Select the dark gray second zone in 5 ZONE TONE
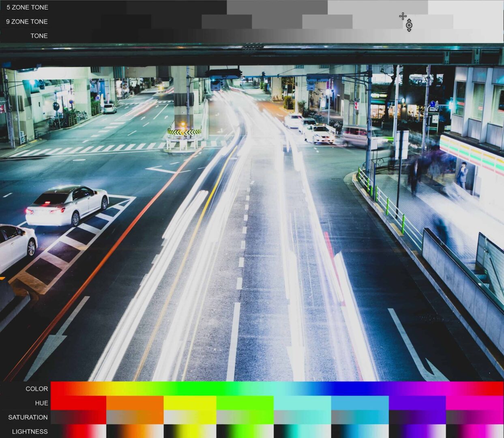504x438 pixels. coord(176,7)
